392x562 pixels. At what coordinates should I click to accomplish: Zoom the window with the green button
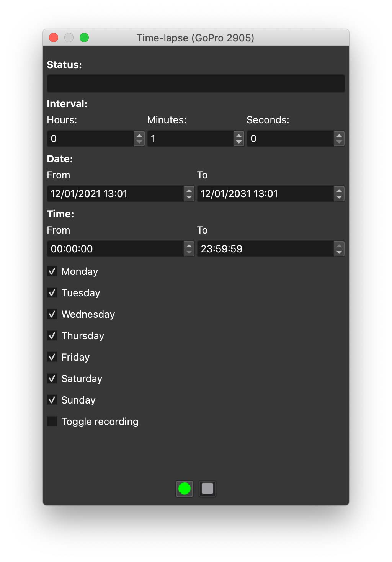84,38
